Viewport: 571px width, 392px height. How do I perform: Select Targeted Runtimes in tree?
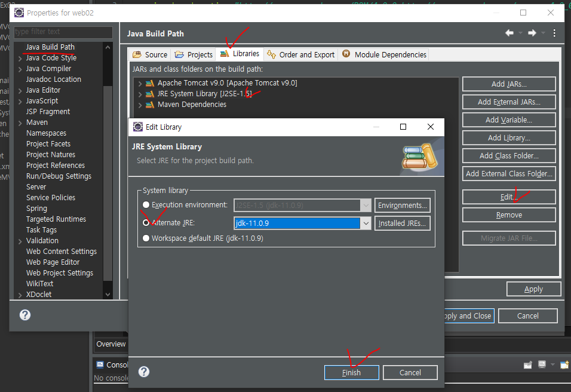pyautogui.click(x=56, y=219)
